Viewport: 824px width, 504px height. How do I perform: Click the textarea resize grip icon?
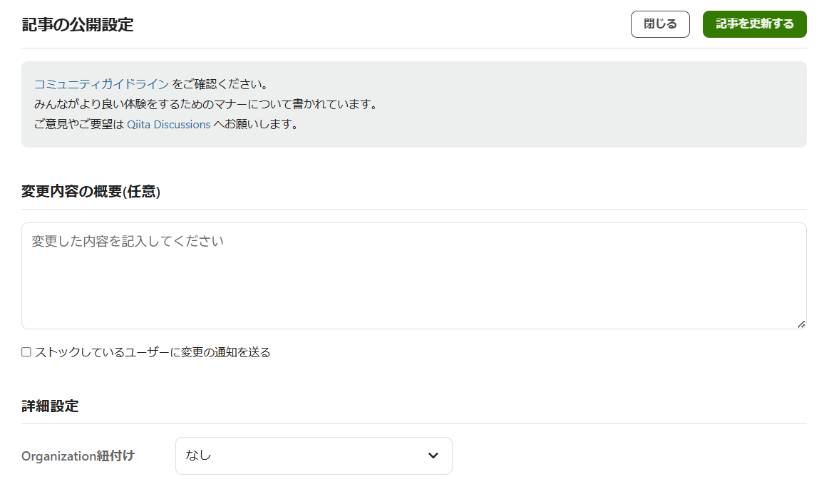click(800, 324)
